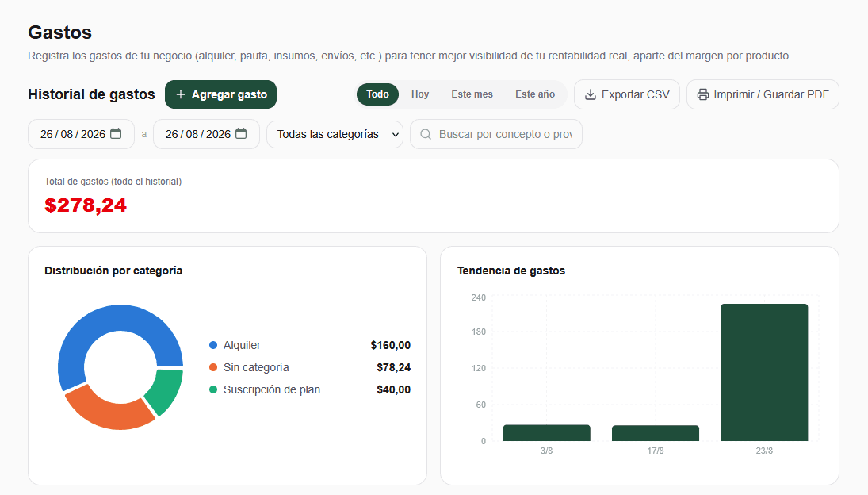Show expenses for Este año

pyautogui.click(x=535, y=94)
